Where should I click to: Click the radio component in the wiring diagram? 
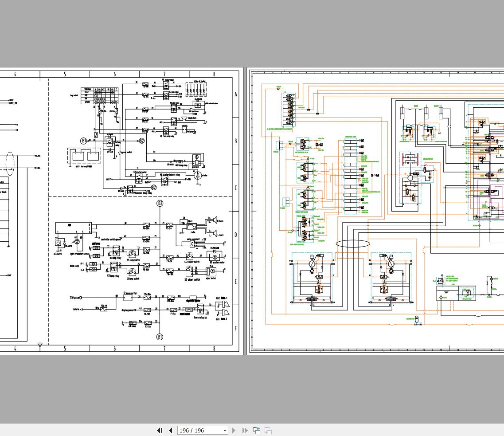click(x=191, y=227)
